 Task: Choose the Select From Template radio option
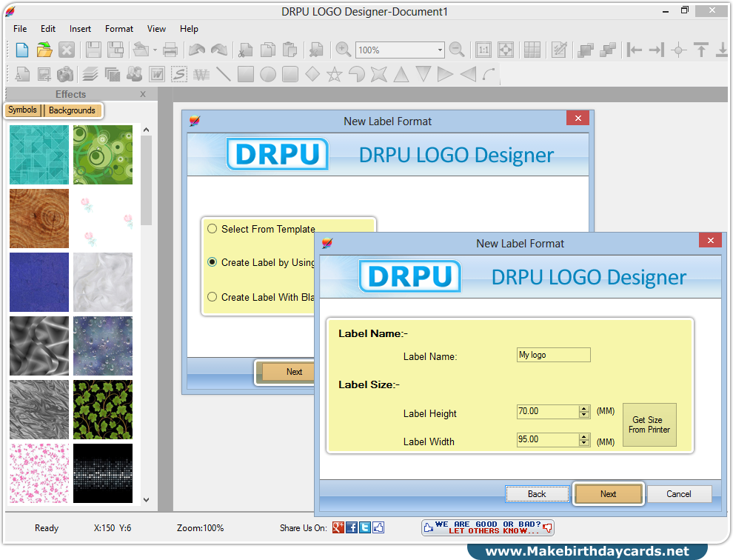point(212,229)
